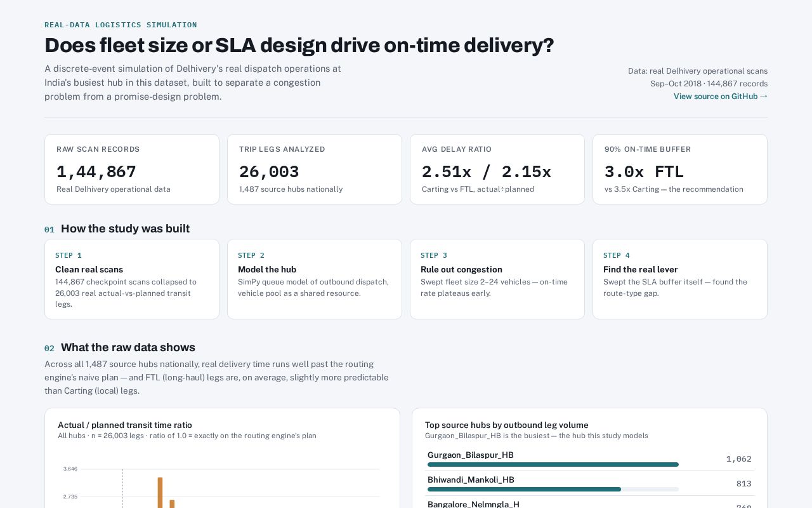Viewport: 812px width, 508px height.
Task: Click the "Model the hub" step title
Action: [267, 269]
